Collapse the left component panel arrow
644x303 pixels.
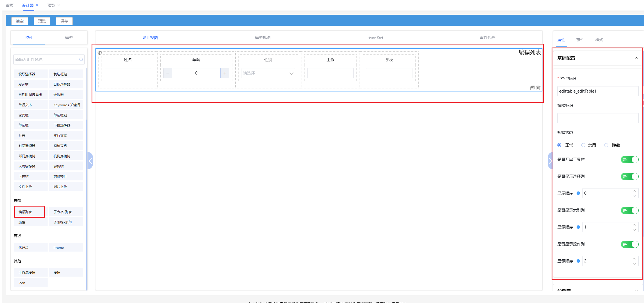point(90,161)
